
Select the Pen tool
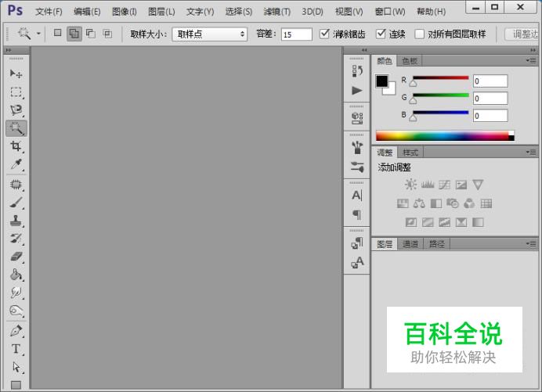click(16, 331)
